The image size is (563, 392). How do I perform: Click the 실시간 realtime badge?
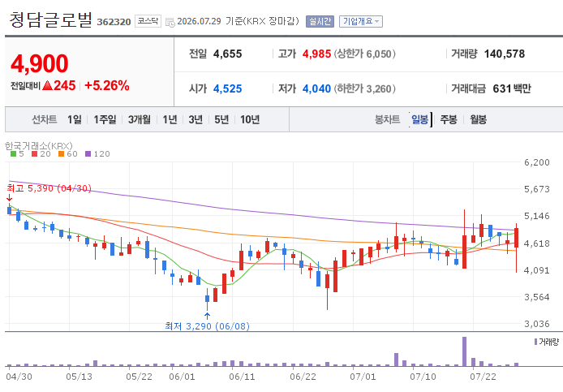click(x=320, y=22)
